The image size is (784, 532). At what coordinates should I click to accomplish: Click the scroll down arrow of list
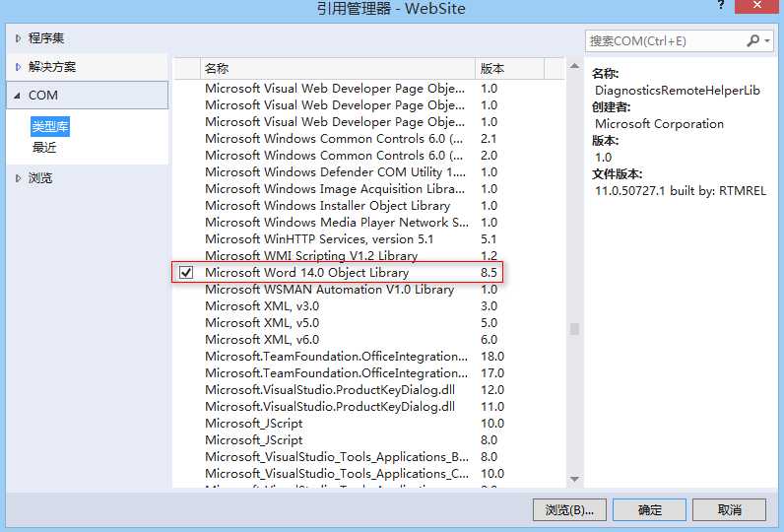click(574, 479)
